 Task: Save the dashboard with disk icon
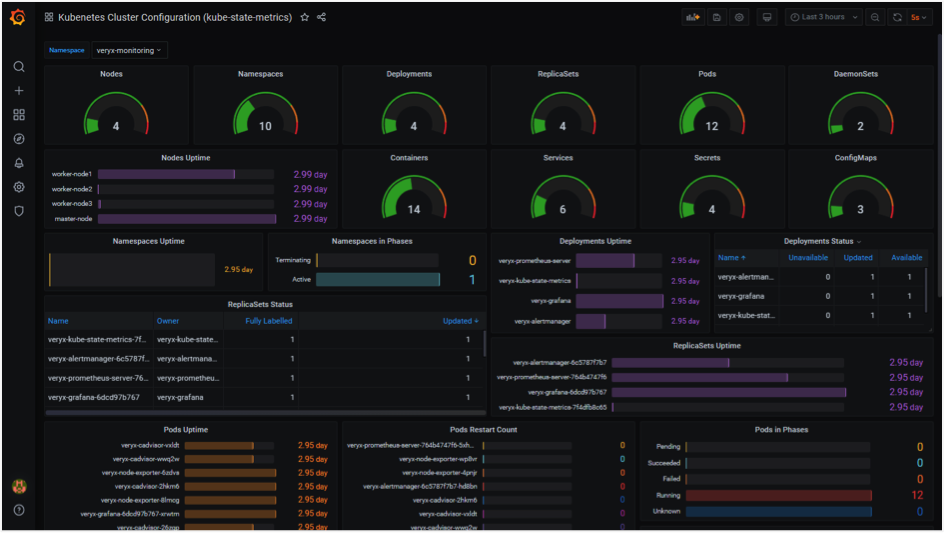coord(716,17)
